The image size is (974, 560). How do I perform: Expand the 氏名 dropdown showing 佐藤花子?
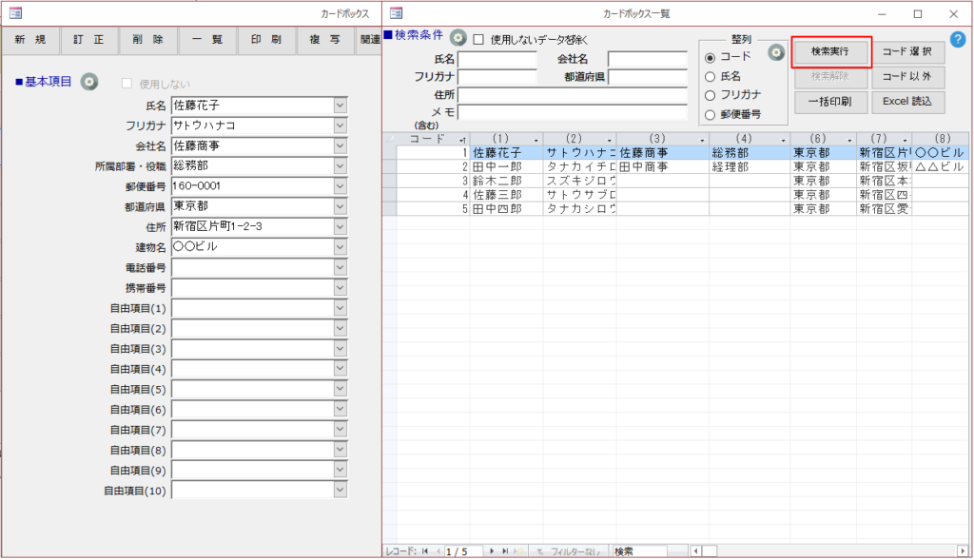click(341, 106)
